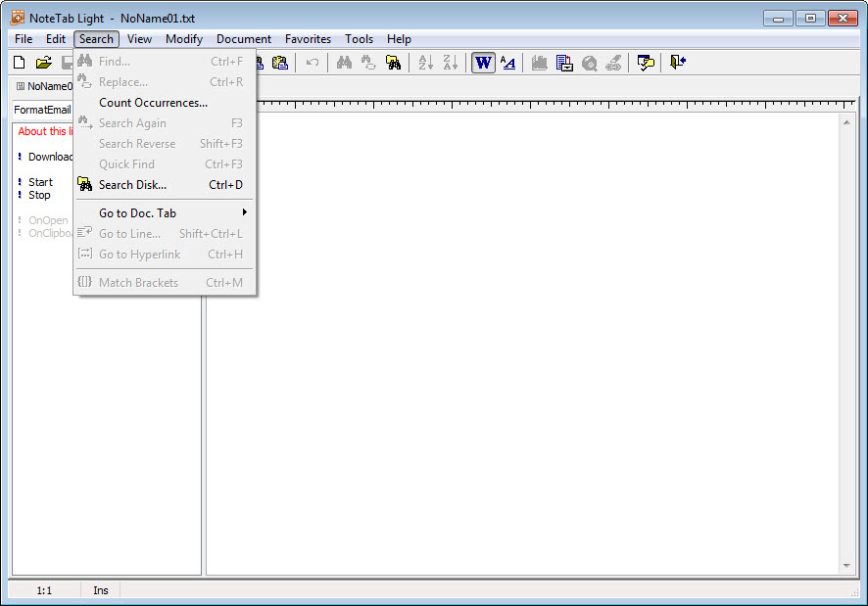The width and height of the screenshot is (868, 606).
Task: Click the New document toolbar icon
Action: click(x=20, y=62)
